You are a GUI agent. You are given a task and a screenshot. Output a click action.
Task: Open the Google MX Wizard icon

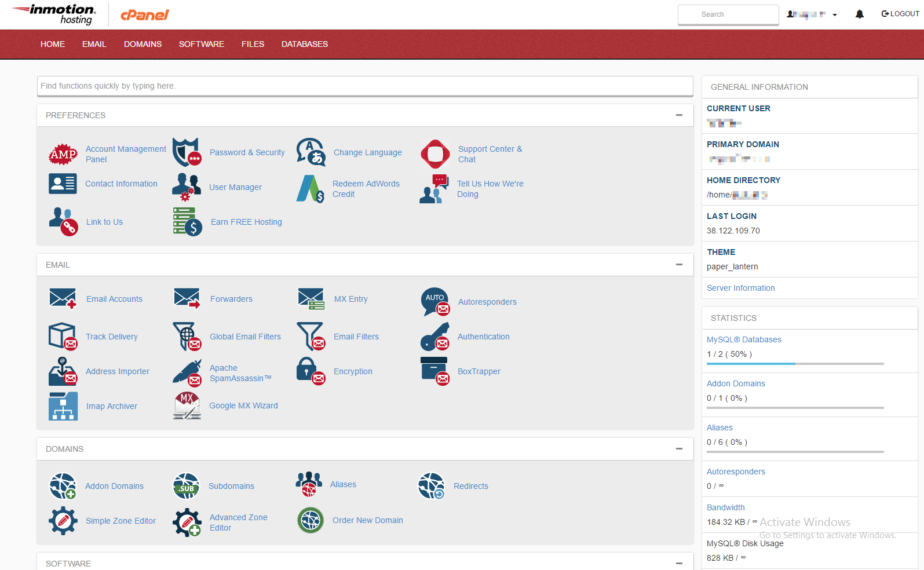tap(187, 405)
